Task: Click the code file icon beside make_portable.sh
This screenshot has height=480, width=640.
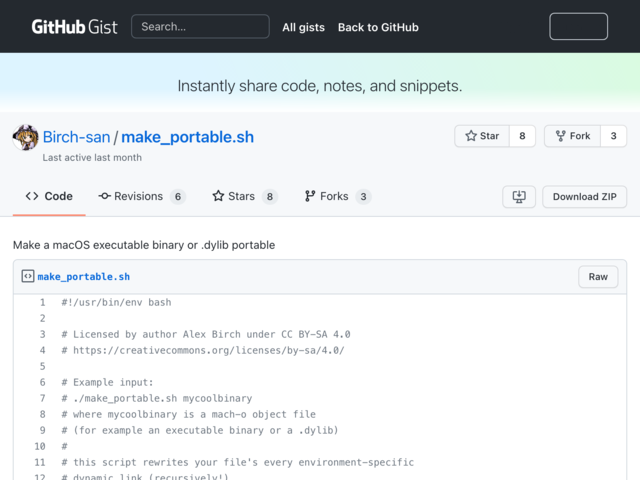Action: click(x=28, y=276)
